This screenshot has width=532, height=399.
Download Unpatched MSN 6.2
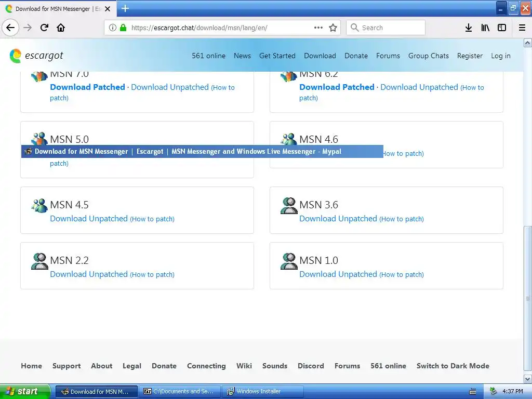coord(419,87)
